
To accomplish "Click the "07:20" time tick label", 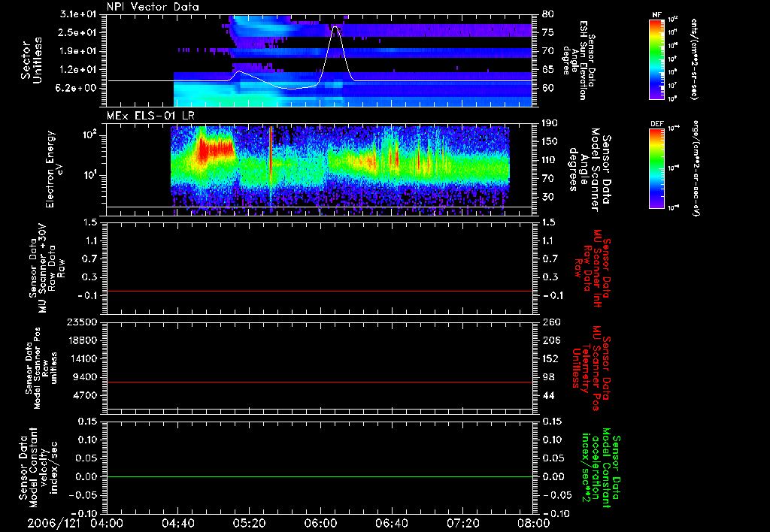I will click(462, 523).
